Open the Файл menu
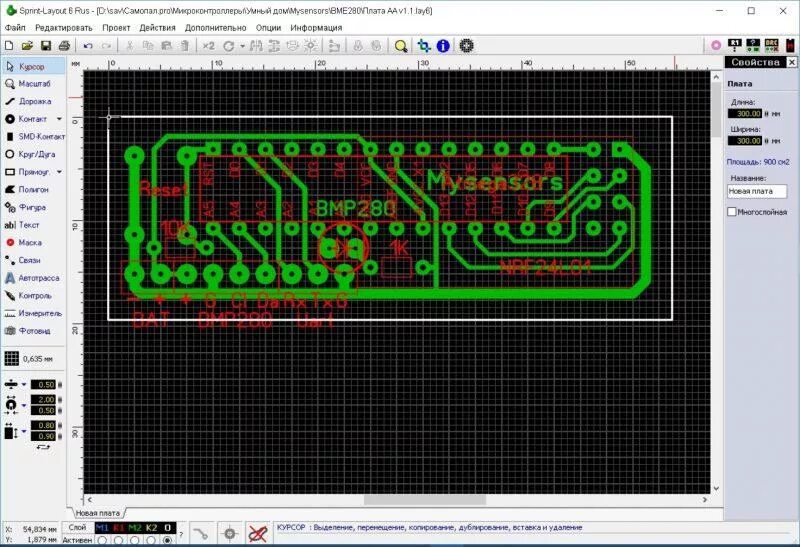The height and width of the screenshot is (547, 800). tap(15, 28)
